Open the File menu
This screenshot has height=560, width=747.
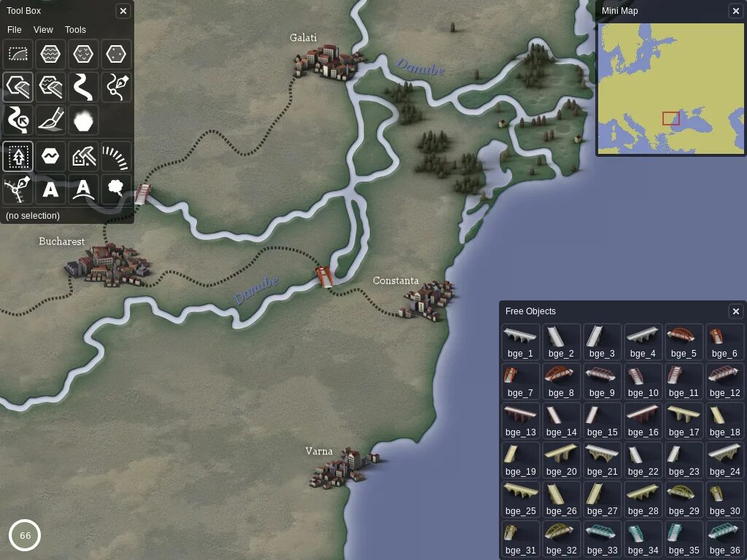pos(15,29)
